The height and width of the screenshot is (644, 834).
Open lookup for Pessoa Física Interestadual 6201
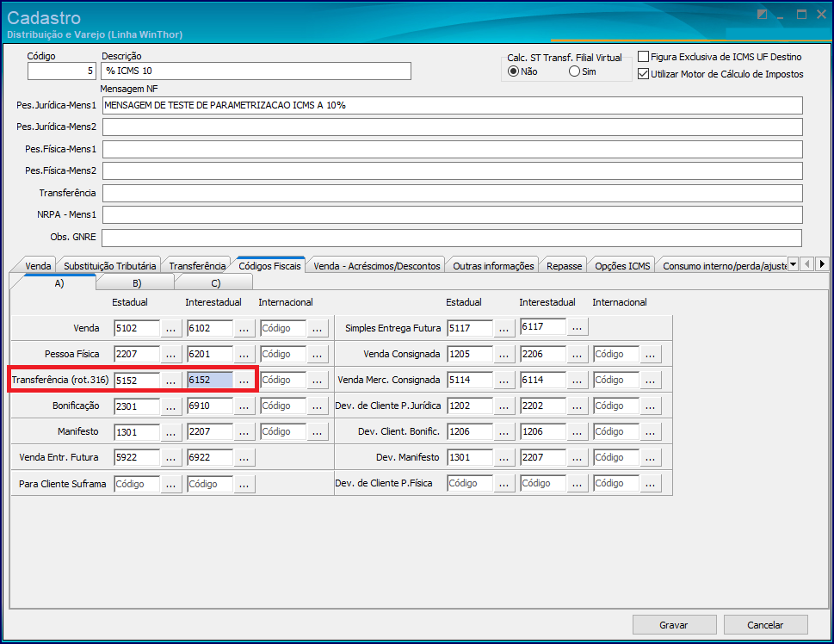click(244, 354)
